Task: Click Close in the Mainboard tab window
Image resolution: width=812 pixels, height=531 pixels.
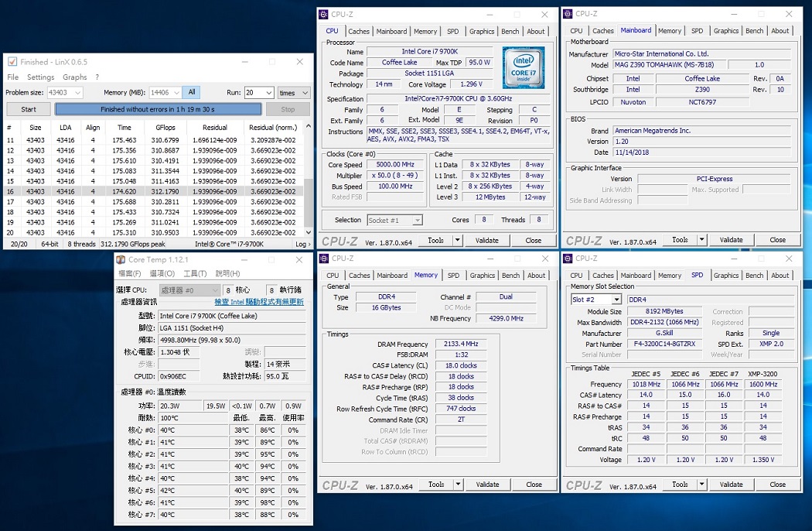Action: (777, 240)
